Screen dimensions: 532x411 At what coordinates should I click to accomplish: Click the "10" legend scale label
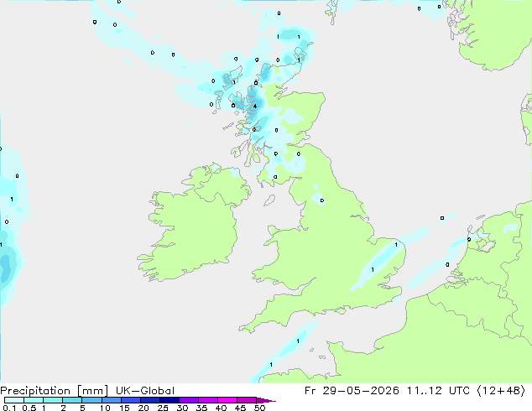pyautogui.click(x=105, y=408)
